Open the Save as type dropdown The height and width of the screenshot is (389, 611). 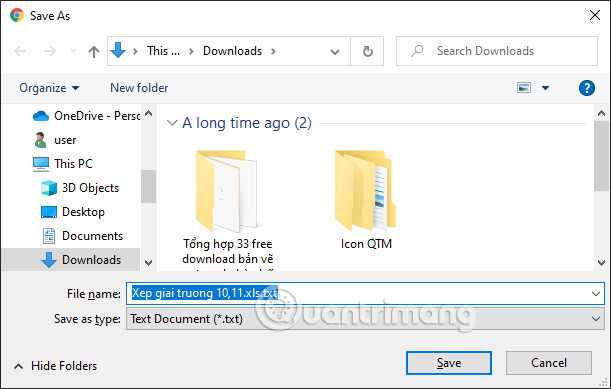365,319
